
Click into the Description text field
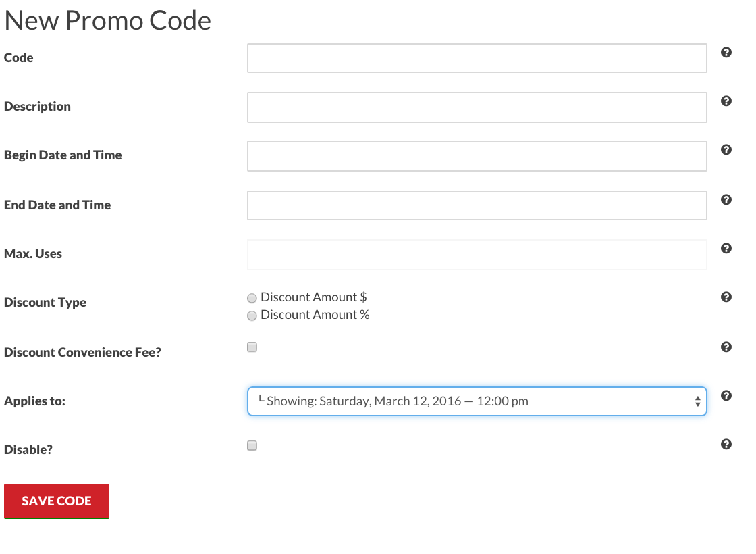pyautogui.click(x=477, y=107)
